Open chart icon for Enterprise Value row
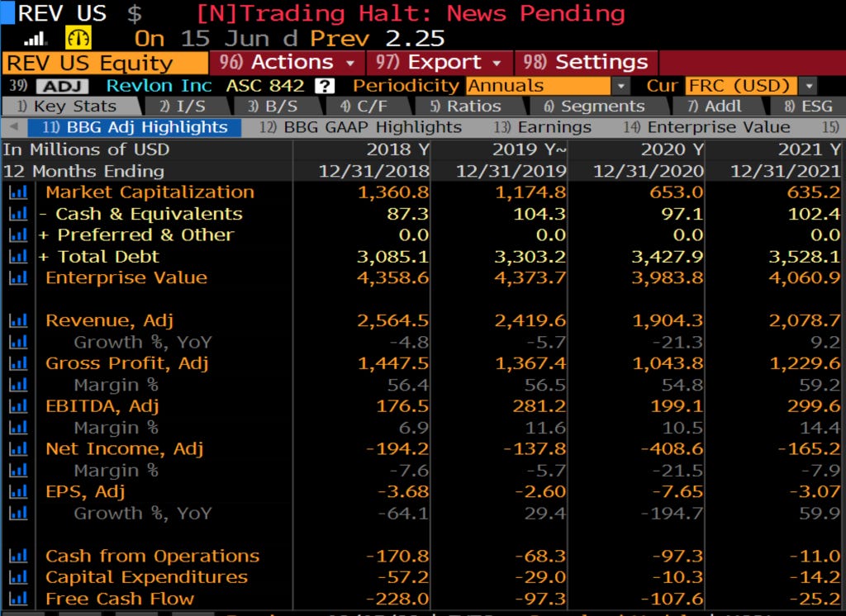The height and width of the screenshot is (616, 846). coord(18,277)
